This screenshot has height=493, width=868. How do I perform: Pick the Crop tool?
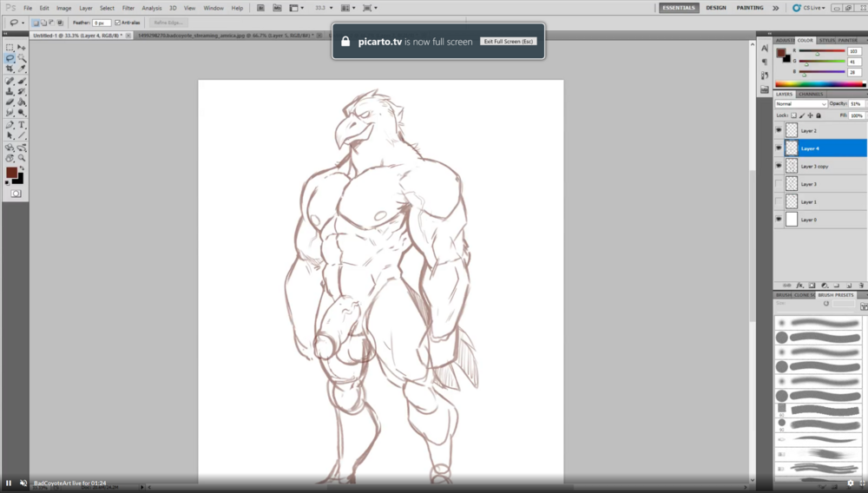[10, 69]
